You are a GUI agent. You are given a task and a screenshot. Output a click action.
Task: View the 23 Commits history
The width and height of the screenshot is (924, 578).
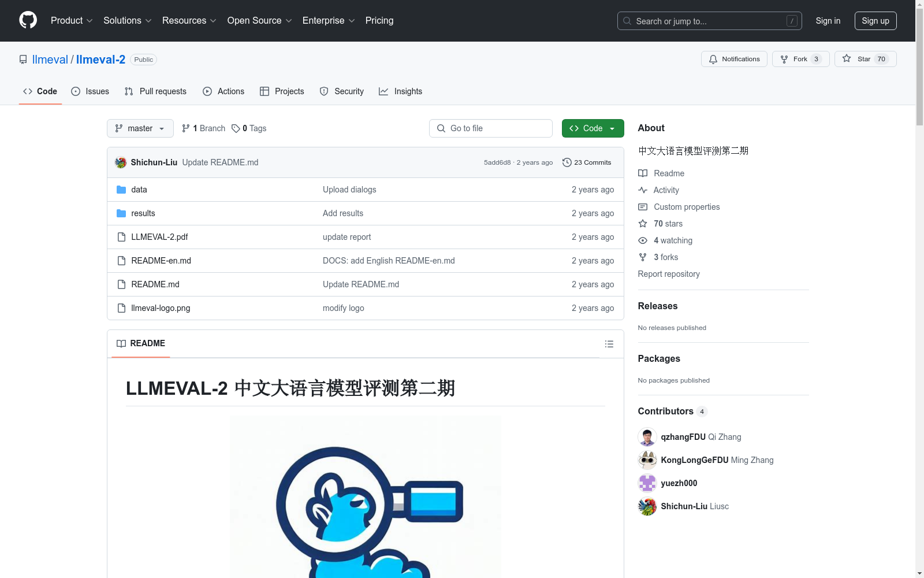tap(587, 162)
